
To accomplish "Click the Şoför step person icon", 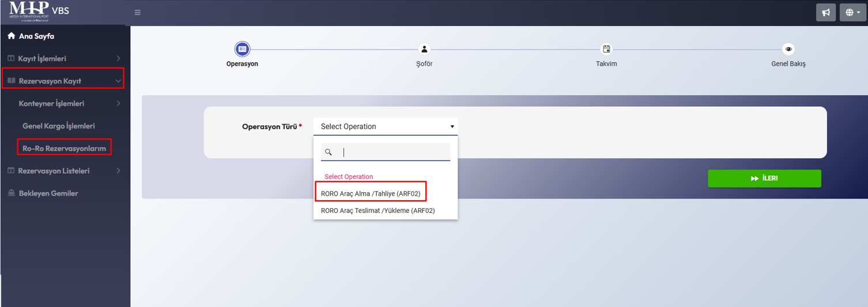I will click(x=424, y=49).
